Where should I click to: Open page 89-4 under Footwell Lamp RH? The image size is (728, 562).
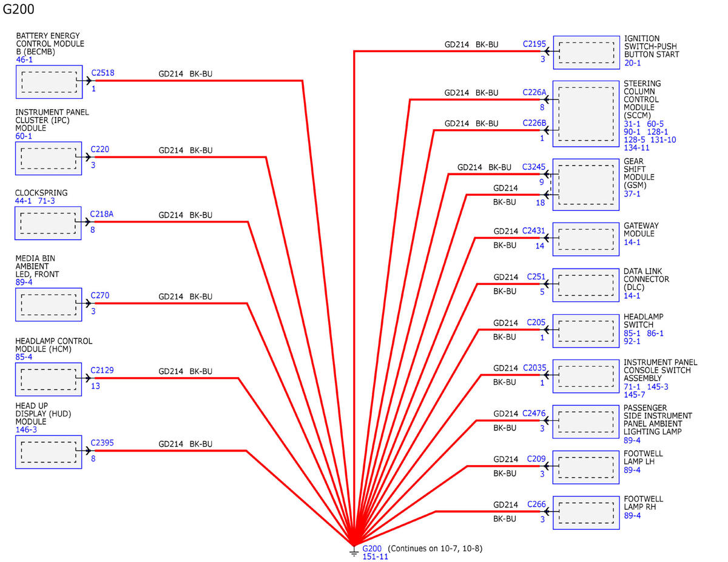pyautogui.click(x=633, y=516)
